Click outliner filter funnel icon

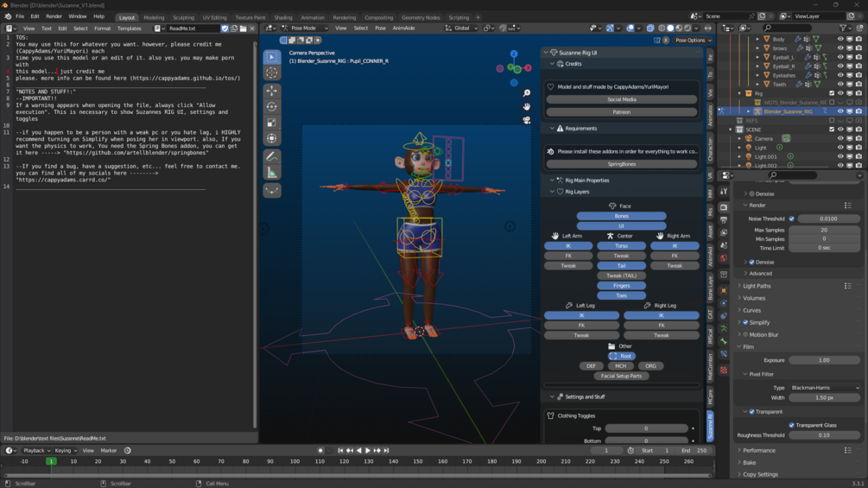843,28
